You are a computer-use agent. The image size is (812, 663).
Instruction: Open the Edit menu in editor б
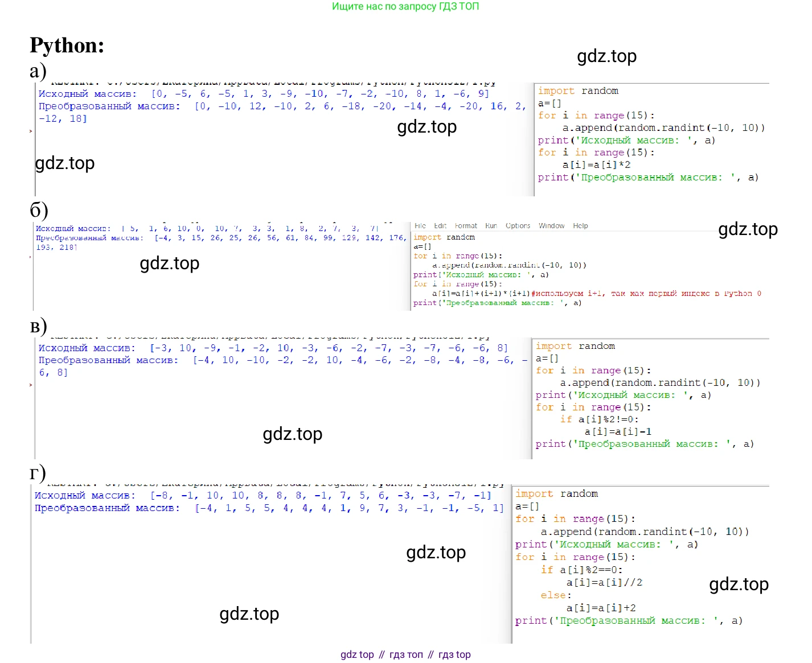(x=440, y=226)
